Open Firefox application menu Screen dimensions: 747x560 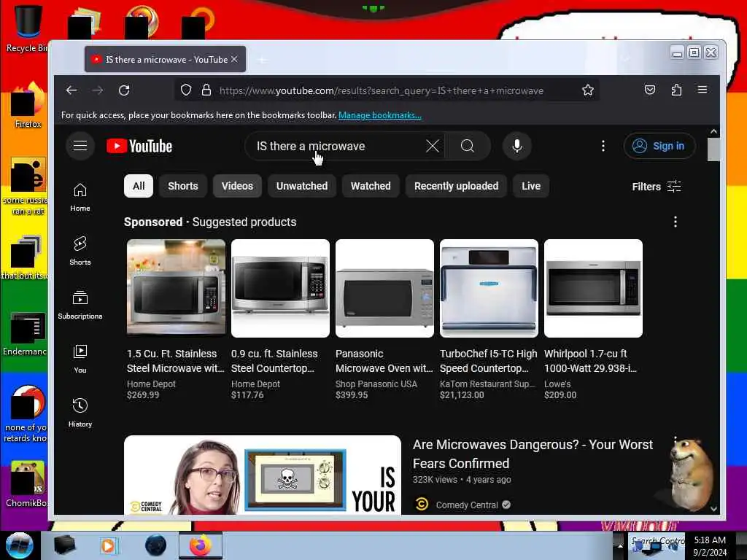[x=703, y=90]
